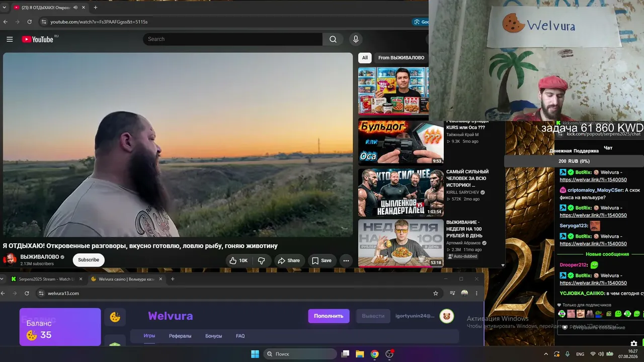This screenshot has width=644, height=362.
Task: Go back in the YouTube browser window
Action: pos(6,22)
